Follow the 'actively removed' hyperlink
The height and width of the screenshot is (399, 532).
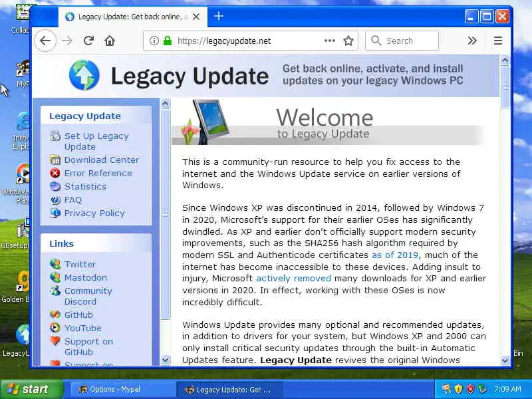(x=293, y=278)
